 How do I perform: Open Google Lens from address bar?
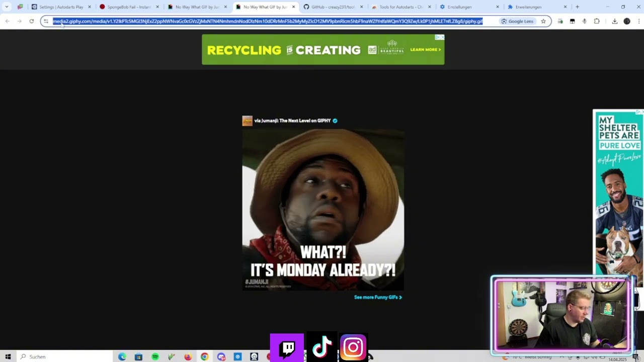click(517, 21)
